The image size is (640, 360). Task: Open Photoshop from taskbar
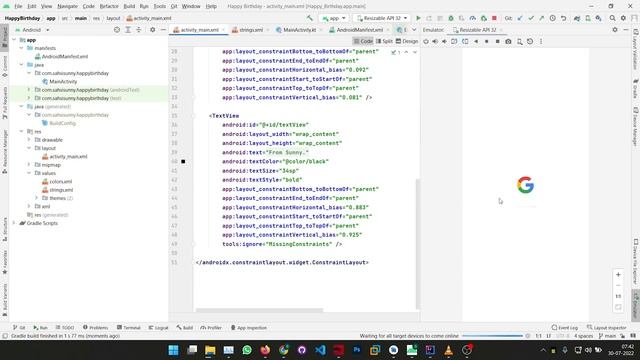tap(357, 350)
